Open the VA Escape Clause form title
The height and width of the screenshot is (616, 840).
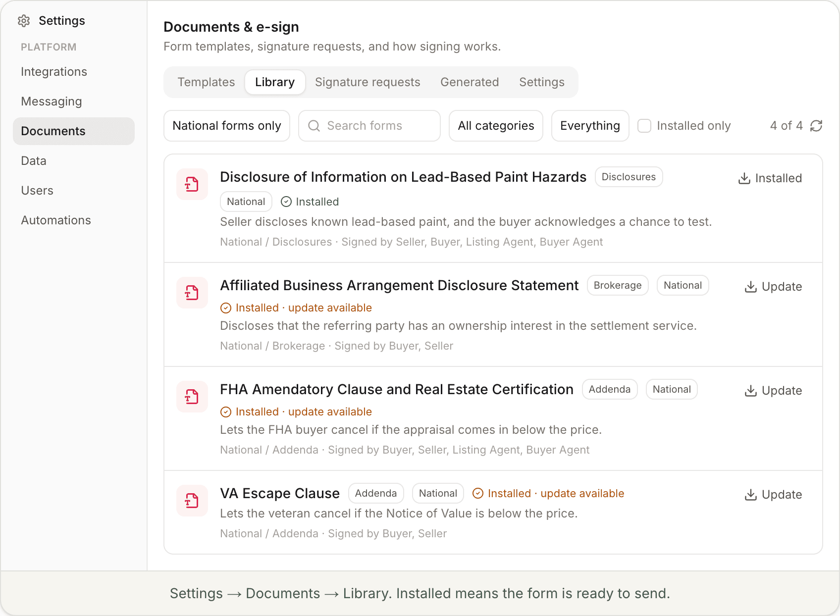pos(280,493)
